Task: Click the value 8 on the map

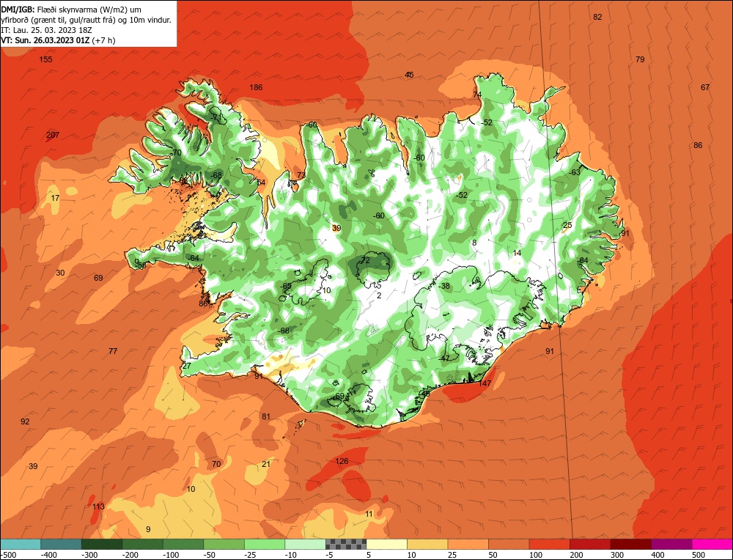Action: [x=474, y=243]
